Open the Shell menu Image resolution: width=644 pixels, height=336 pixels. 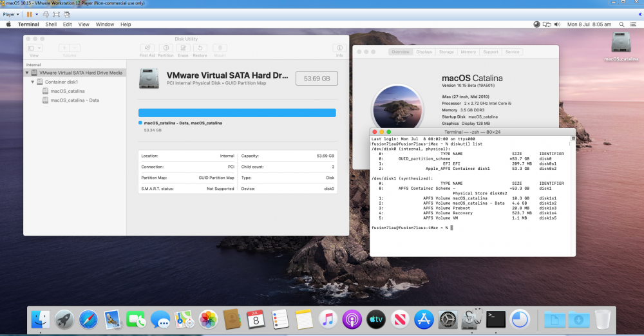51,24
